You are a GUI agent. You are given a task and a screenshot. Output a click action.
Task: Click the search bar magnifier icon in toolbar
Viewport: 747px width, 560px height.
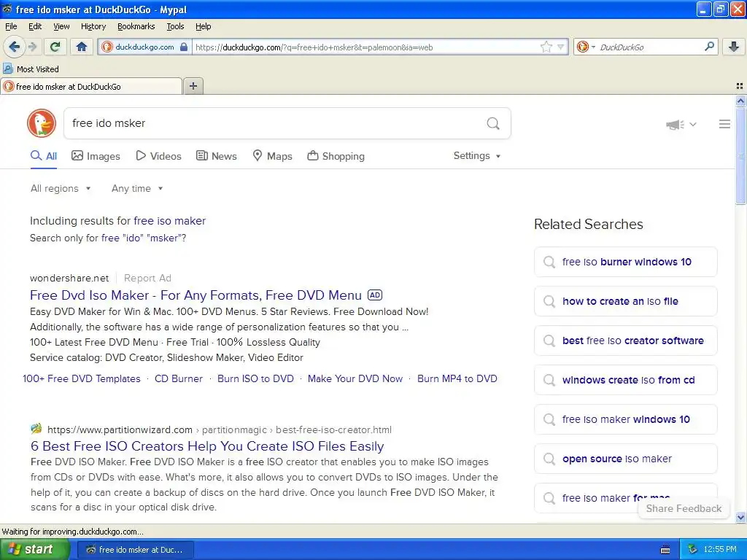coord(709,47)
